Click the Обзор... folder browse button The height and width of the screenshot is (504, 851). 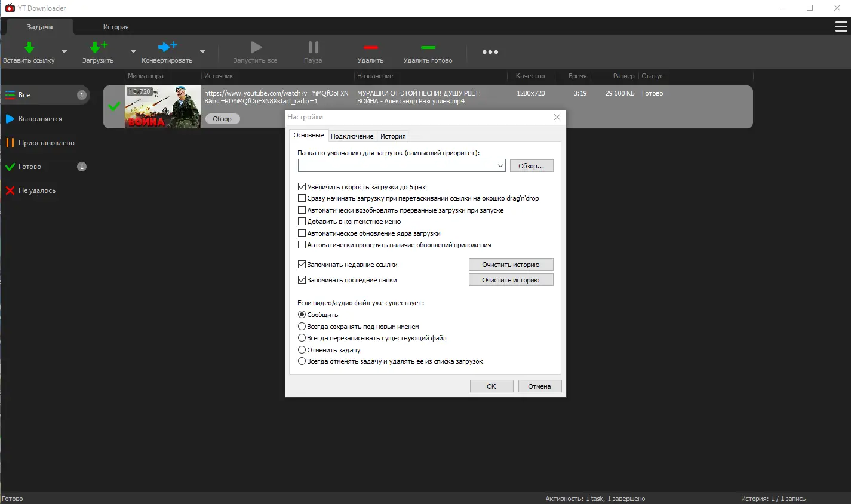tap(532, 166)
